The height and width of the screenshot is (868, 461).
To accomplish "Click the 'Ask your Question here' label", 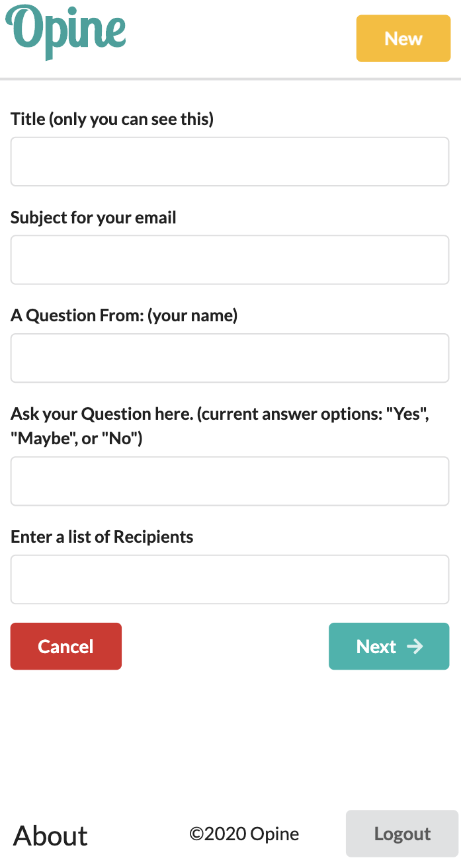I will click(102, 414).
